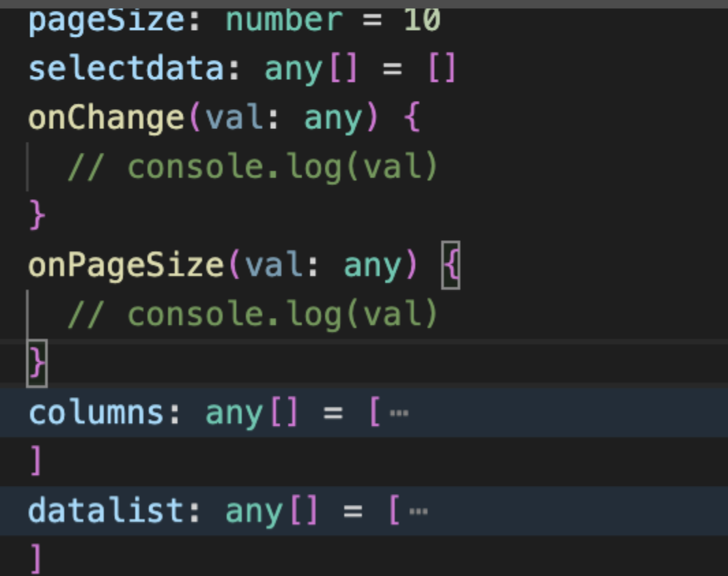The image size is (728, 576).
Task: Click the second commented console.log line
Action: [253, 315]
